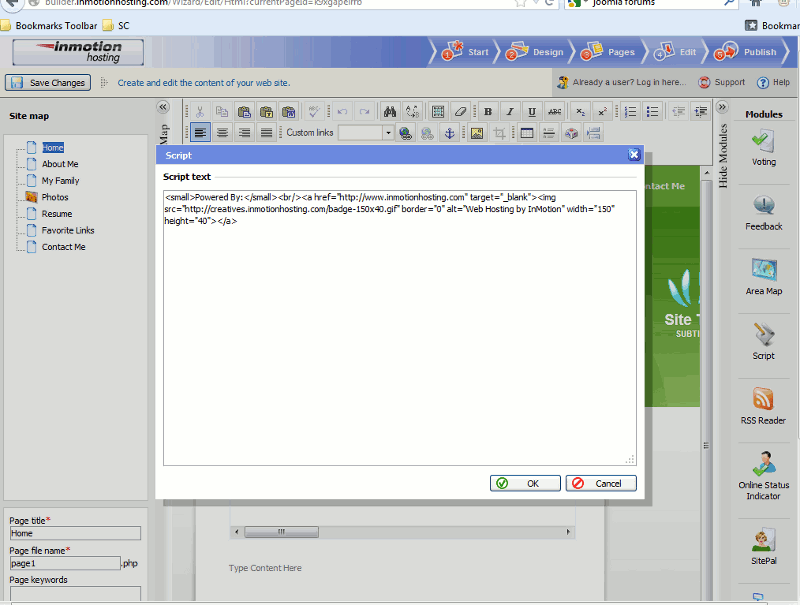Select Favorite Links page in site map
The image size is (800, 605).
click(68, 230)
